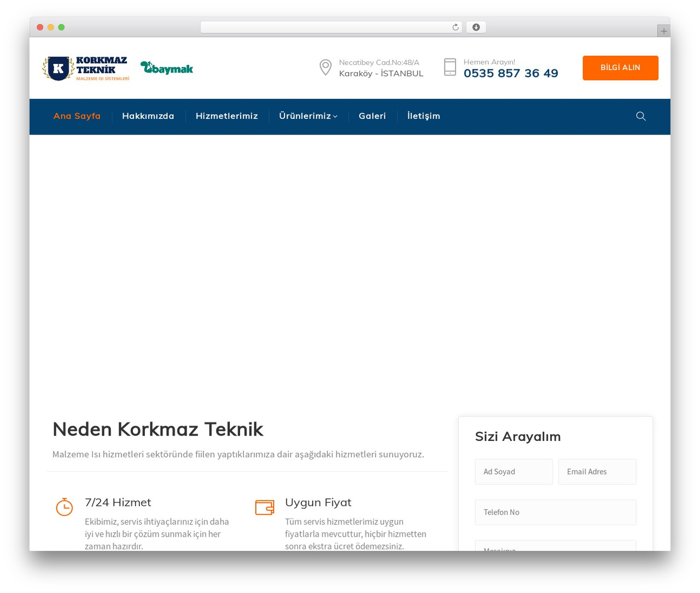Image resolution: width=700 pixels, height=593 pixels.
Task: Expand the Ürünlerimiz dropdown menu
Action: click(x=308, y=116)
